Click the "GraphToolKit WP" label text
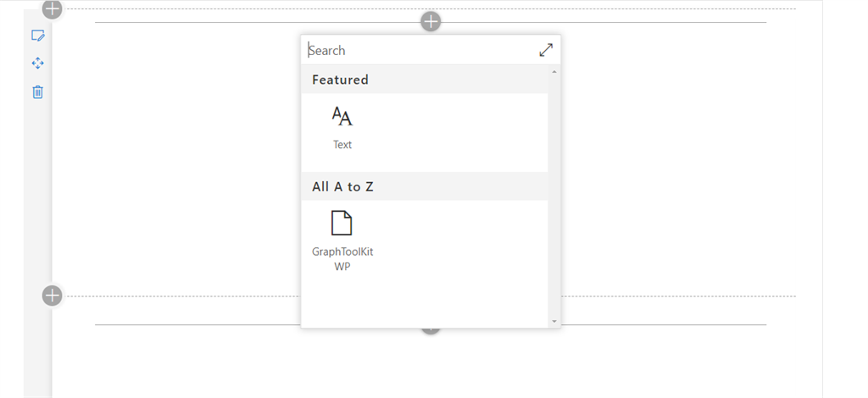868x398 pixels. click(342, 259)
